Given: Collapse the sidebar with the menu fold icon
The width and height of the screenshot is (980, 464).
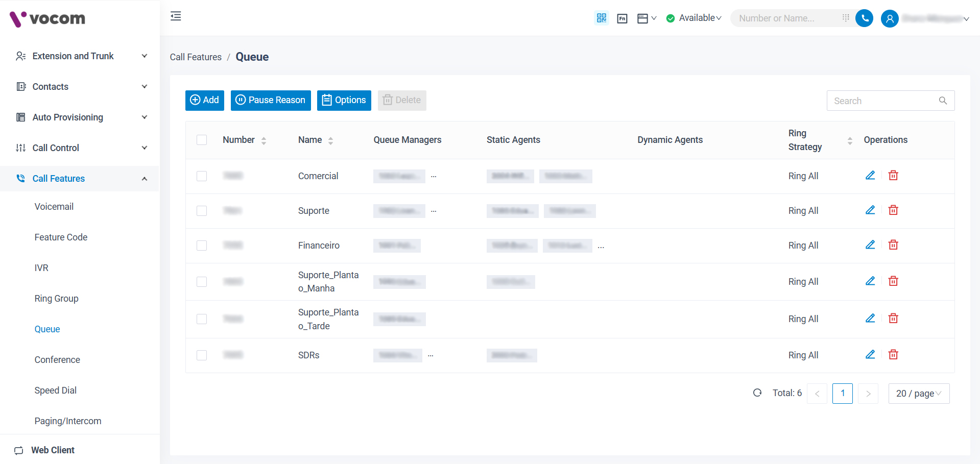Looking at the screenshot, I should point(176,16).
